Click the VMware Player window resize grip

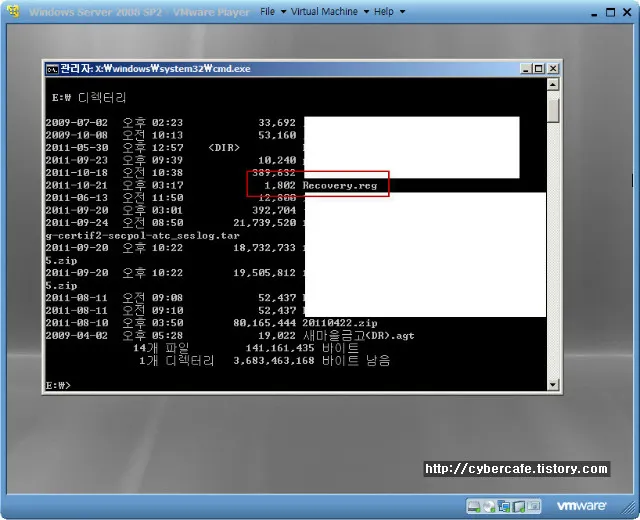(629, 509)
